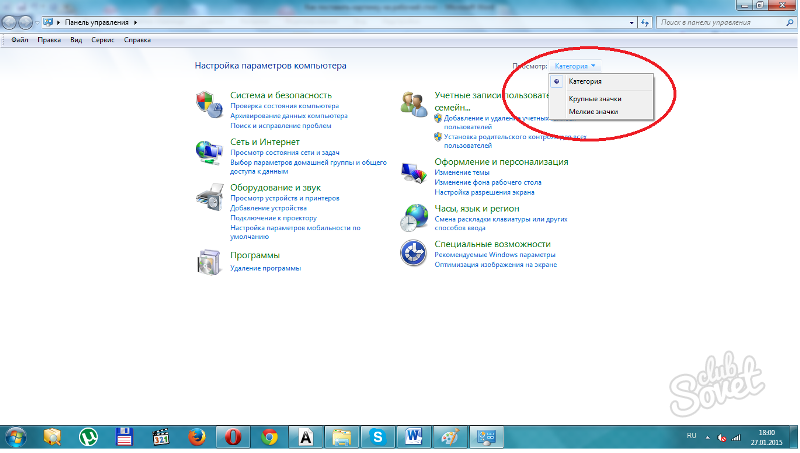Click the Удаление программы link
Screen dimensions: 800x453
(266, 269)
